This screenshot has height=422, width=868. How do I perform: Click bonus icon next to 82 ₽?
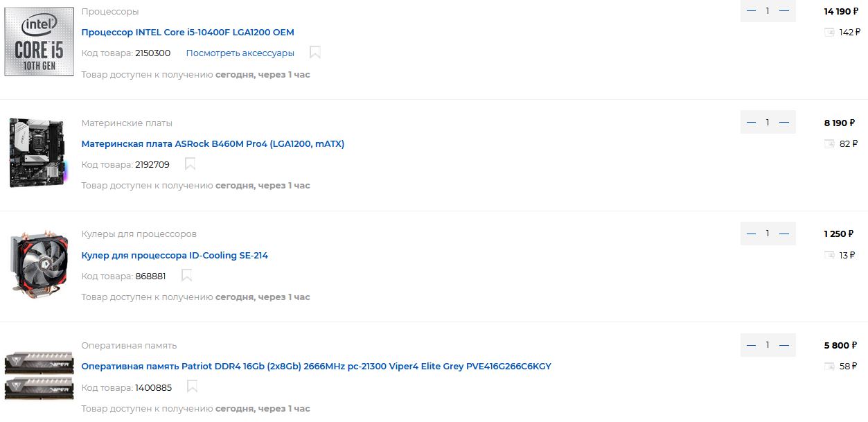click(829, 143)
